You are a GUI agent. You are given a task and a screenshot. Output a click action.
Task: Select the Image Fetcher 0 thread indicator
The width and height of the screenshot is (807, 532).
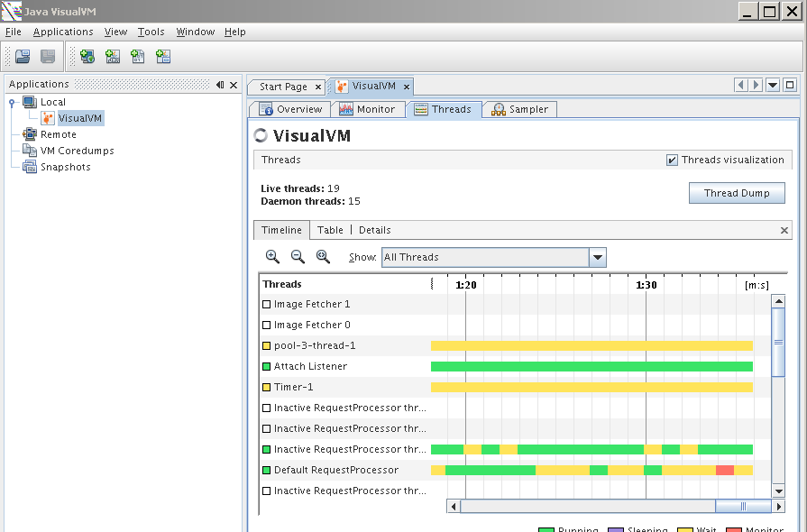point(266,326)
